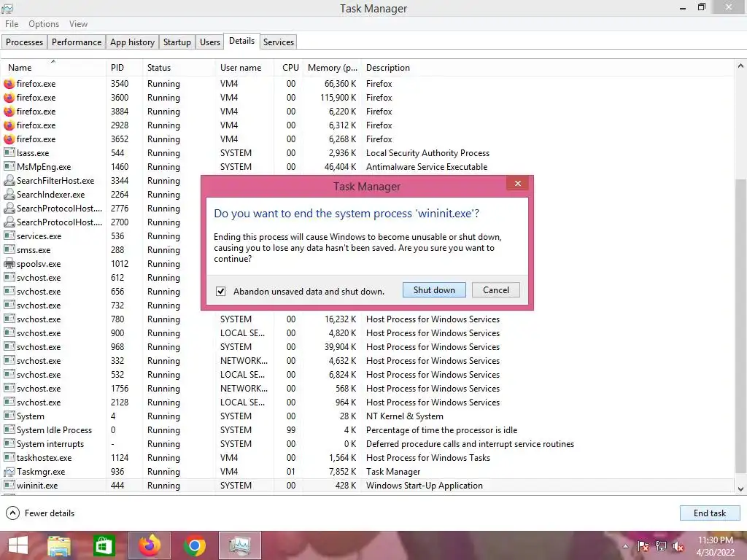Close the wininit.exe confirmation dialog
747x560 pixels.
[x=517, y=183]
